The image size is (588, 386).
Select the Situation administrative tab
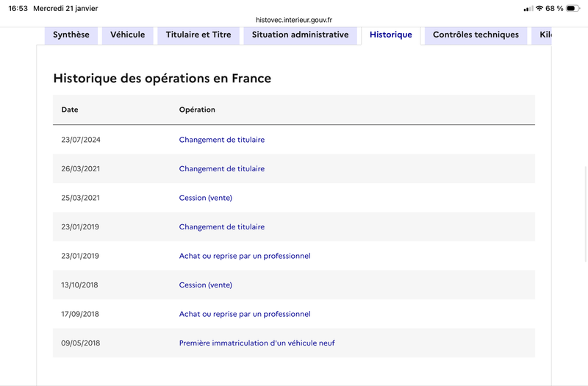[x=300, y=35]
